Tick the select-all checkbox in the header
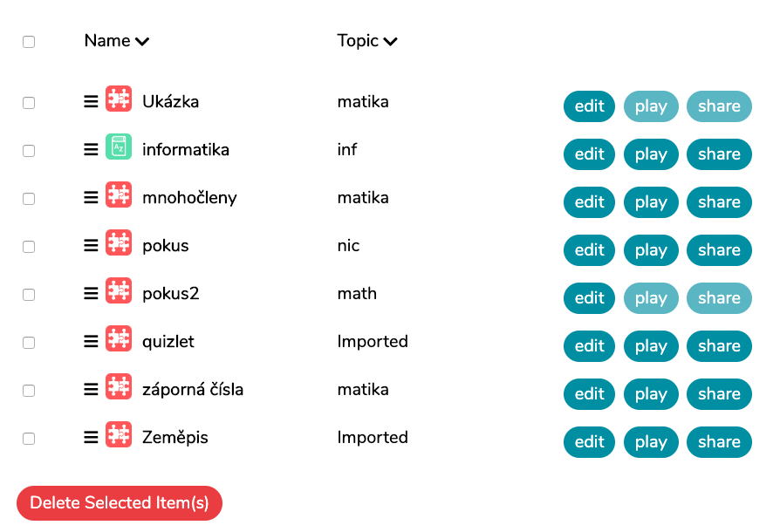 click(29, 42)
